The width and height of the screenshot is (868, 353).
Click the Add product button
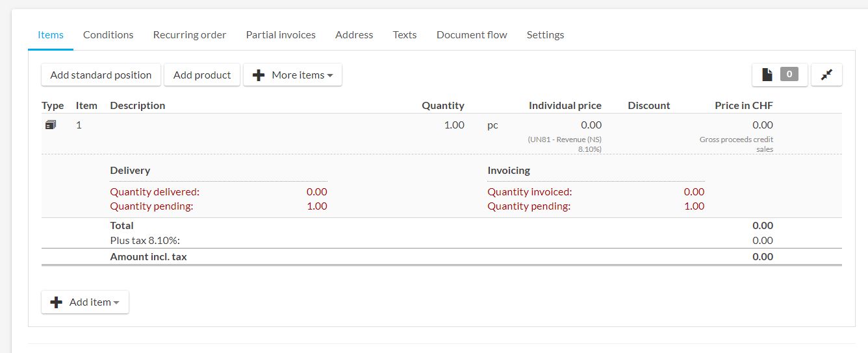(x=202, y=75)
